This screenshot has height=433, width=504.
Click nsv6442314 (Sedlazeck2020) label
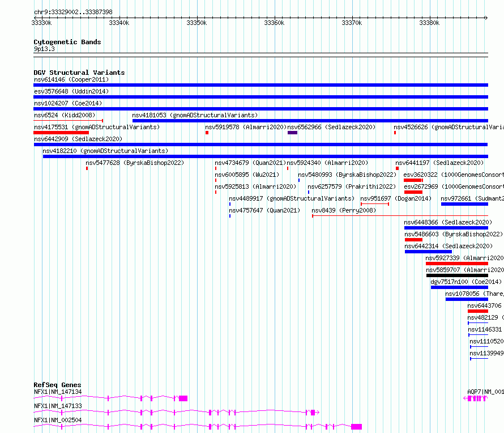449,246
